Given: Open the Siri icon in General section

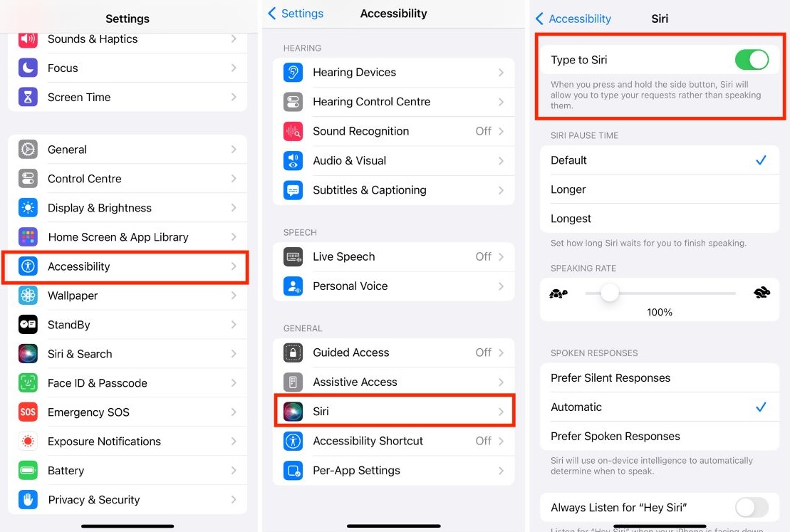Looking at the screenshot, I should (293, 411).
